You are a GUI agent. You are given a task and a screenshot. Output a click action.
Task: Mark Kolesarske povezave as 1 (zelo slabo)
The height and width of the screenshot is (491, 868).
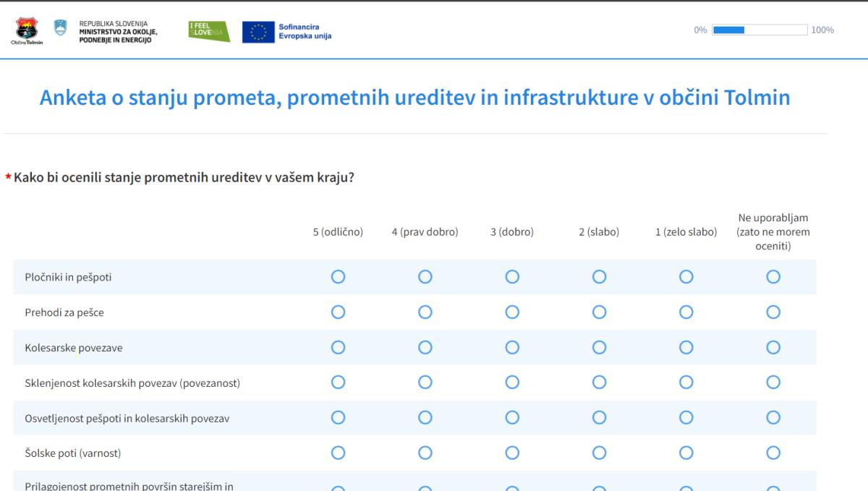tap(686, 347)
